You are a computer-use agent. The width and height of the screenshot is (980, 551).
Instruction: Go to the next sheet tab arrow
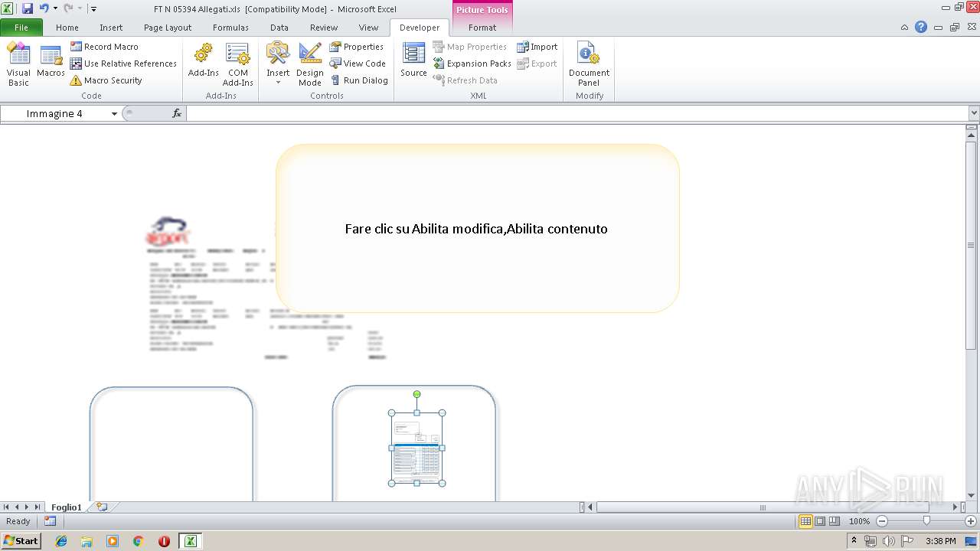click(x=27, y=507)
